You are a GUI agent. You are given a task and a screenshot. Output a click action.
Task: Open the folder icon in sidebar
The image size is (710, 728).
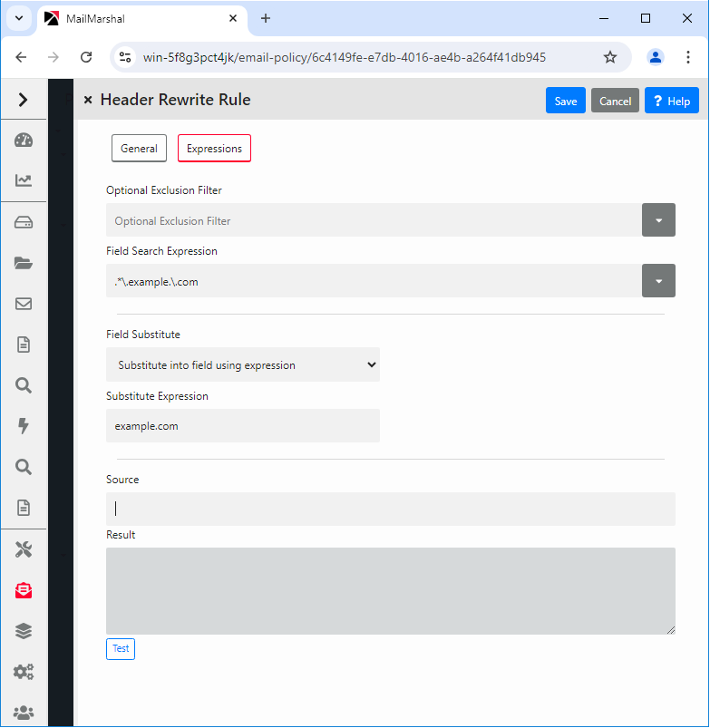pyautogui.click(x=24, y=263)
